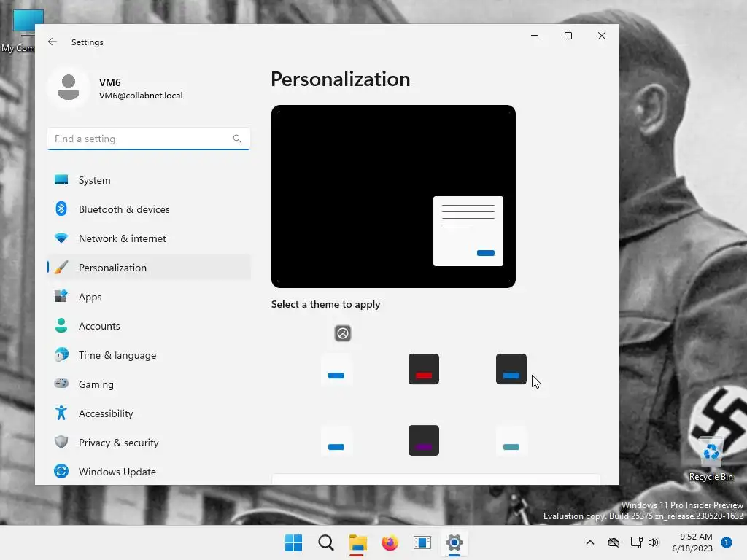Image resolution: width=747 pixels, height=560 pixels.
Task: Open Gaming settings category
Action: pos(149,384)
